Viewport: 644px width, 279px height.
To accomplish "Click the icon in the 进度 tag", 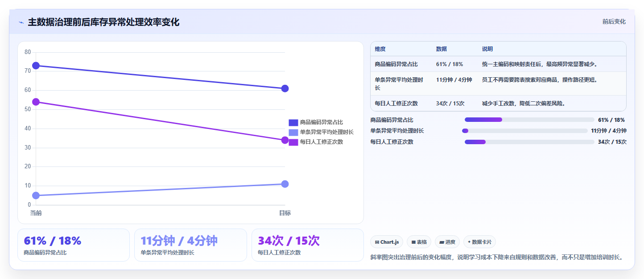I will click(x=442, y=242).
